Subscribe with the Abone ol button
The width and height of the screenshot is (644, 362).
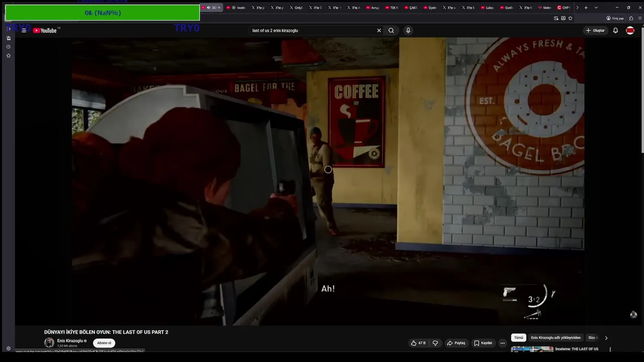104,343
